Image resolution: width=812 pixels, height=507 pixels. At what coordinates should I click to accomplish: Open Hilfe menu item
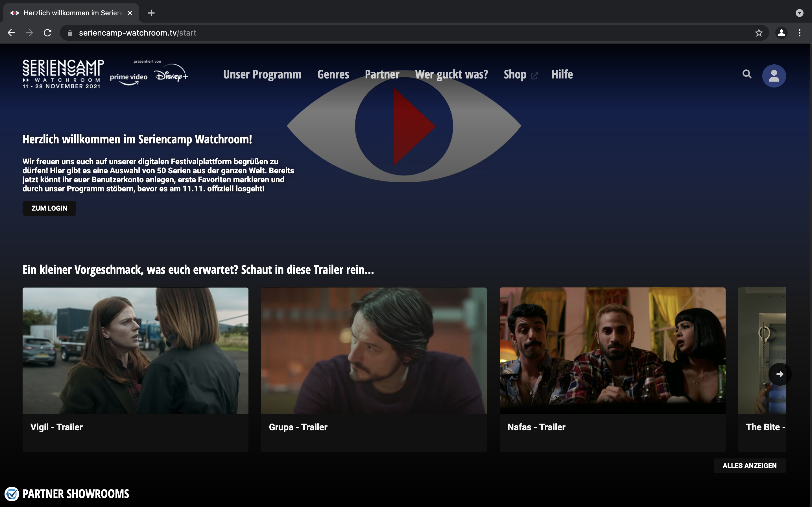click(x=562, y=75)
